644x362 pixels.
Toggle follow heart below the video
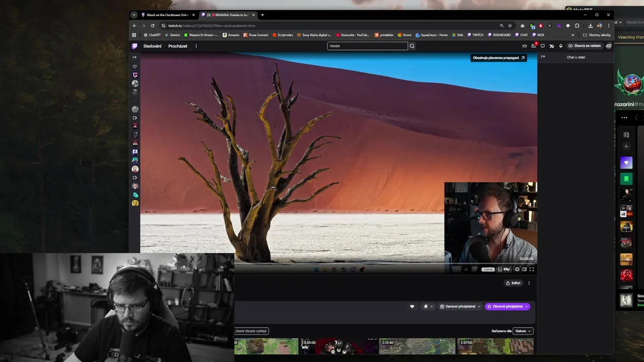[x=412, y=306]
